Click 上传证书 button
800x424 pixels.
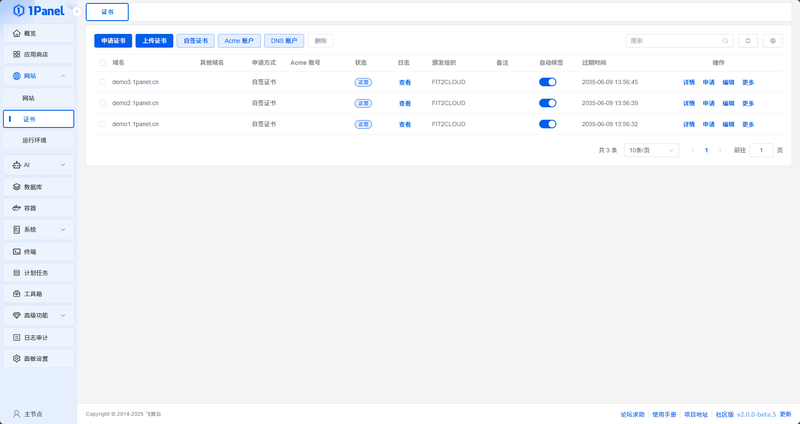[x=154, y=41]
